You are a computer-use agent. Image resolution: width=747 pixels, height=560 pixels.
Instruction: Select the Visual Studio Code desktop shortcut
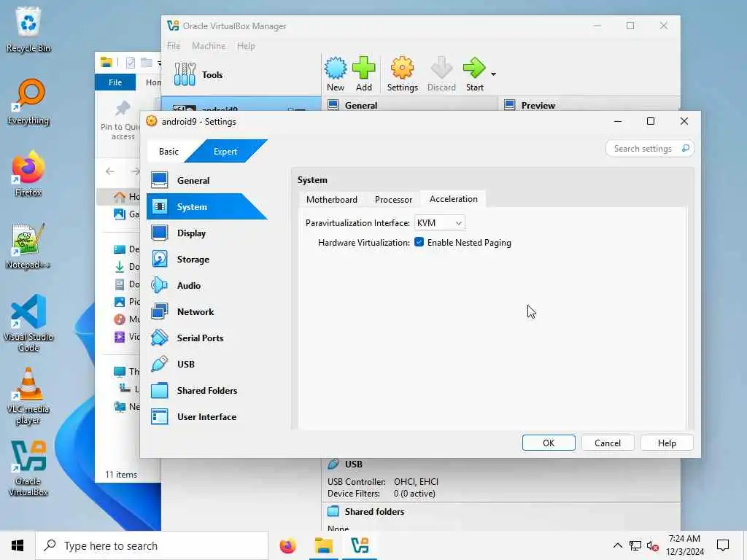[x=28, y=323]
